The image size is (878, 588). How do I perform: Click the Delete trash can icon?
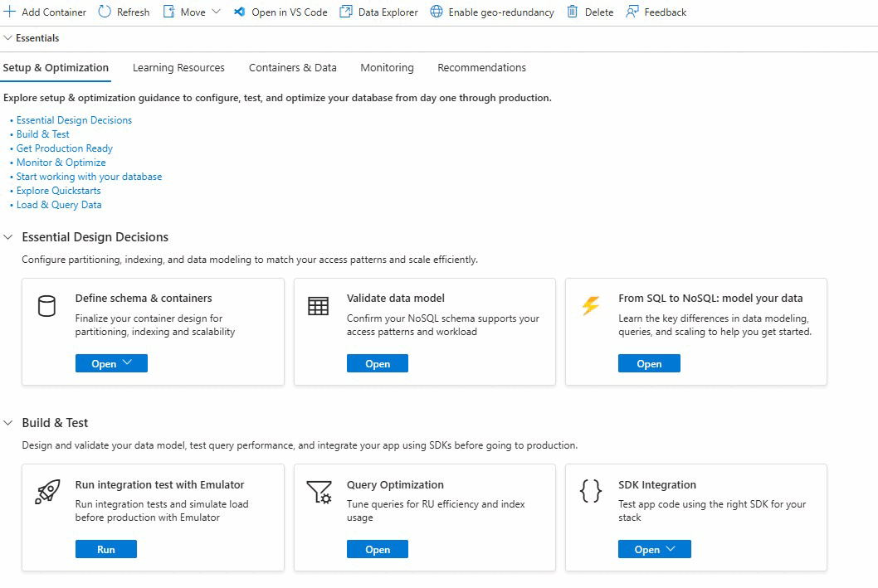click(573, 12)
